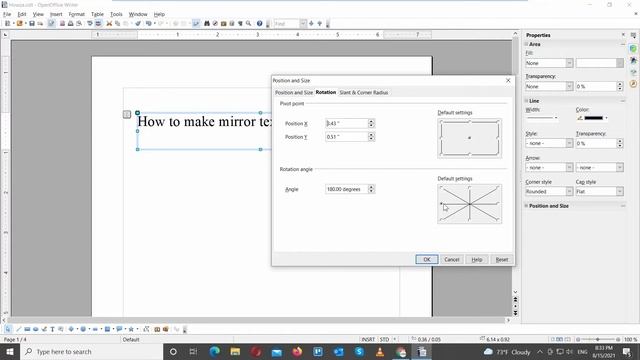Click the anchor icon beside text box
Image resolution: width=640 pixels, height=360 pixels.
tap(127, 114)
